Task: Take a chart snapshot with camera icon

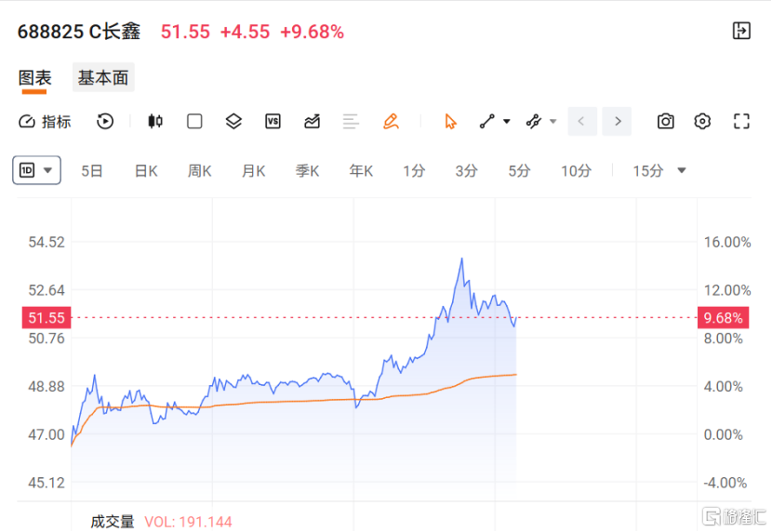Action: (x=666, y=121)
